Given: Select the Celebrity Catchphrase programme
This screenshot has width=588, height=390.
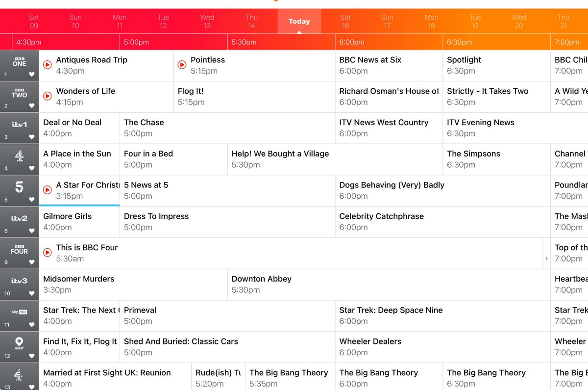Looking at the screenshot, I should [x=443, y=222].
